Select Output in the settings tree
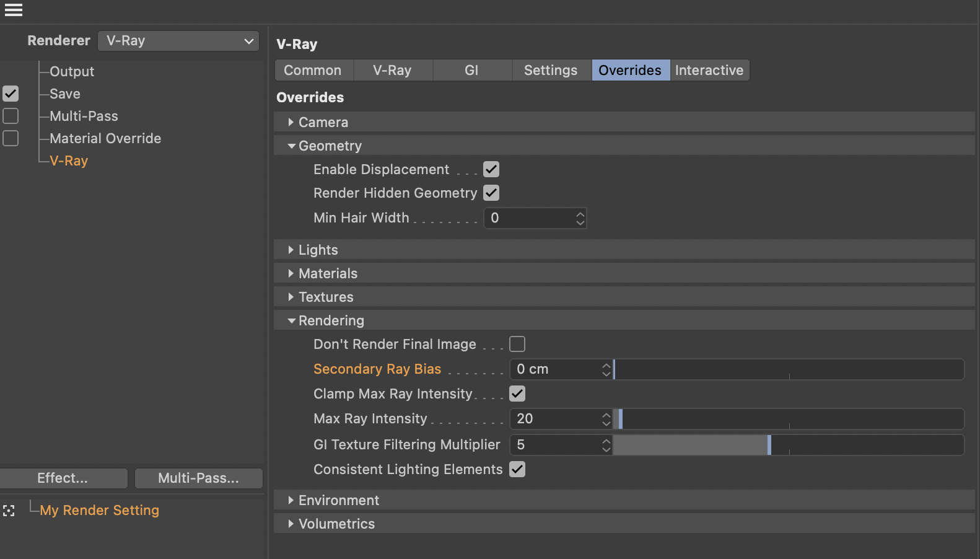This screenshot has width=980, height=559. [72, 72]
